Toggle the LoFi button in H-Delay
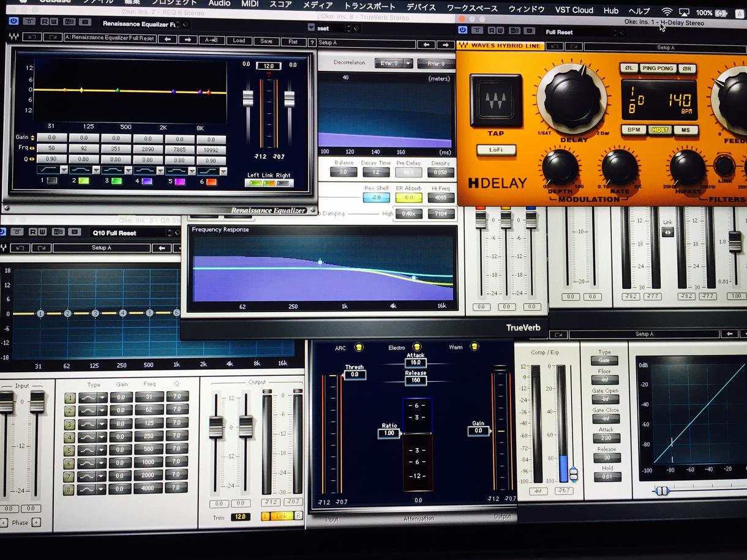Screen dimensions: 747x560 click(496, 150)
